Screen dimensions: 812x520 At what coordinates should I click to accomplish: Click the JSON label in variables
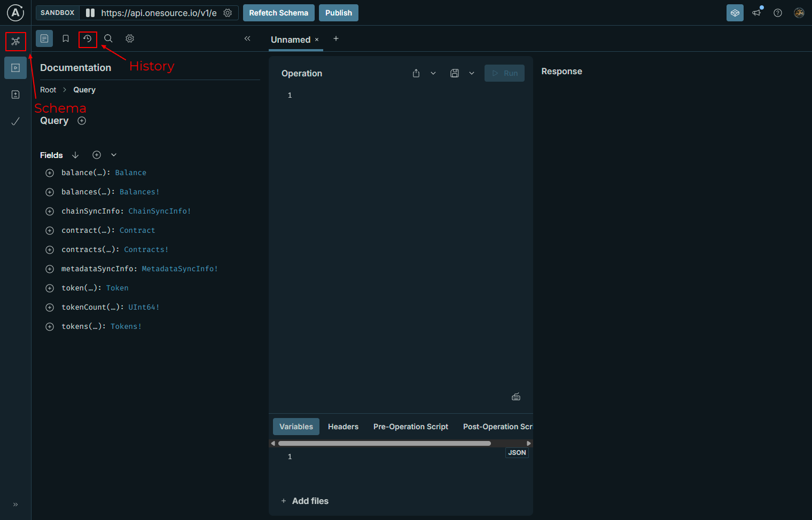coord(517,453)
